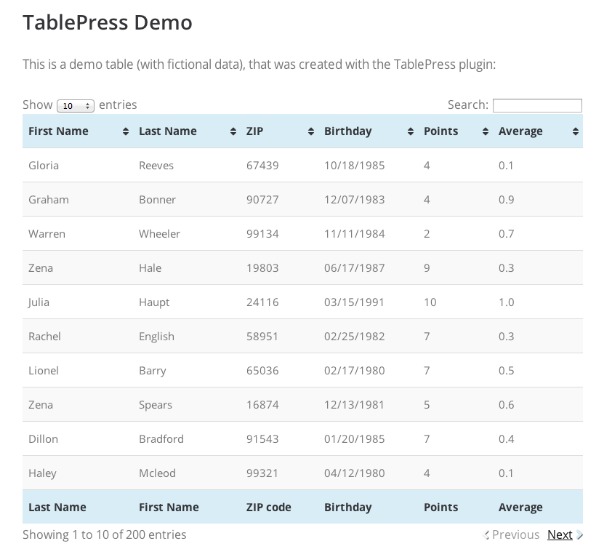Open the entries-per-page dropdown
The image size is (601, 549).
point(75,105)
